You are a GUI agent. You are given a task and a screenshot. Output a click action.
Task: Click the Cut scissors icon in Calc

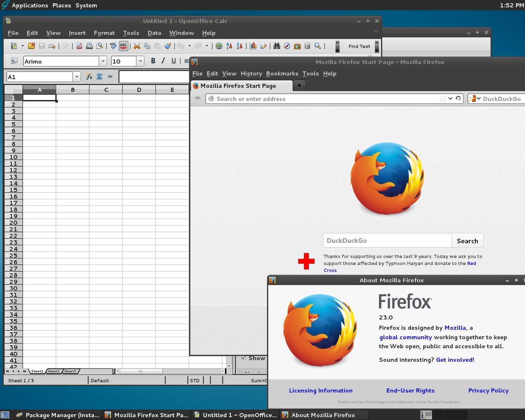(x=137, y=46)
